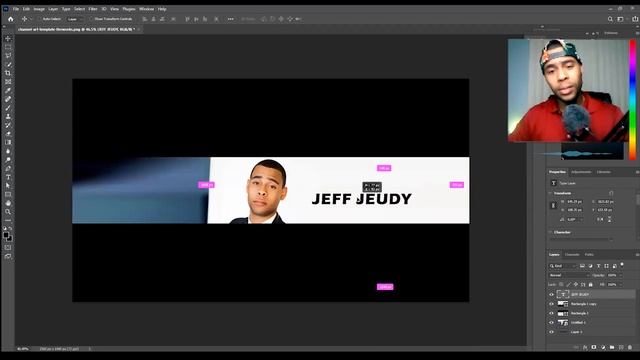Select the Clone Stamp tool
The image size is (640, 360).
(8, 116)
